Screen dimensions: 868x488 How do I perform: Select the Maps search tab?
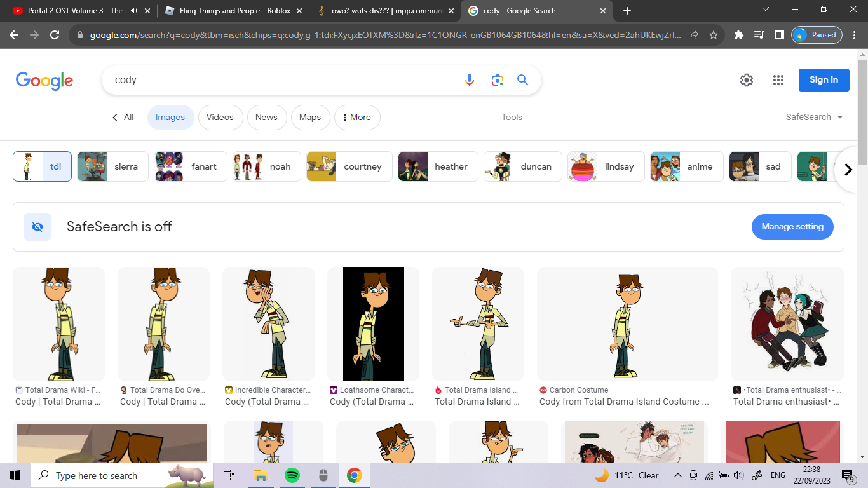point(310,117)
